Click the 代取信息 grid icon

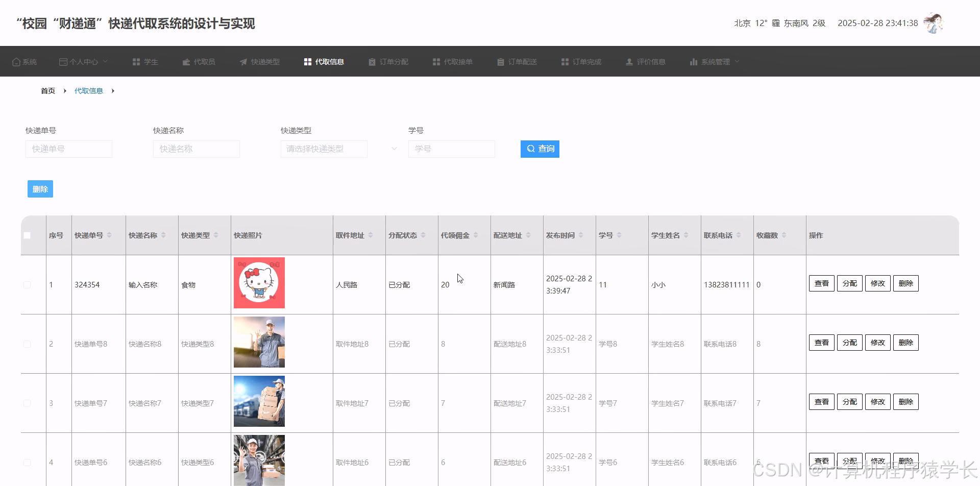click(x=308, y=62)
